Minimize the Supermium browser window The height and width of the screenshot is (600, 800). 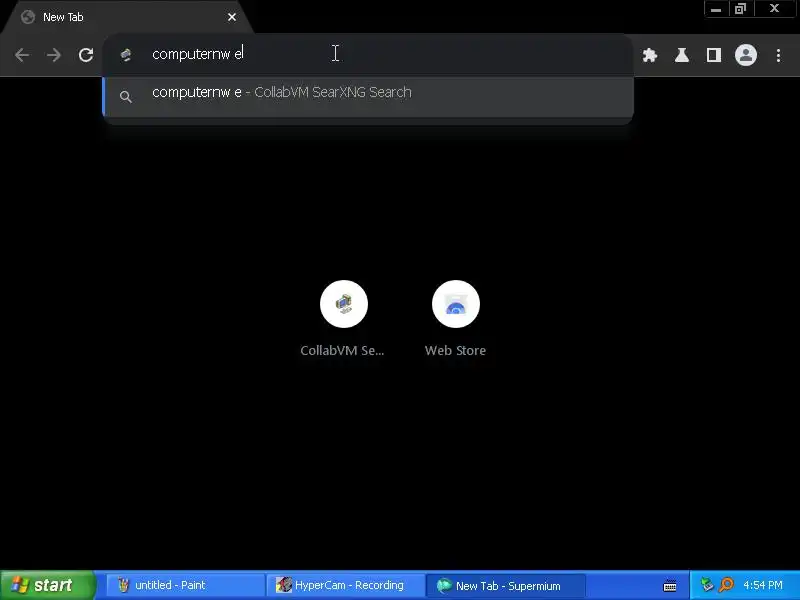pos(716,9)
